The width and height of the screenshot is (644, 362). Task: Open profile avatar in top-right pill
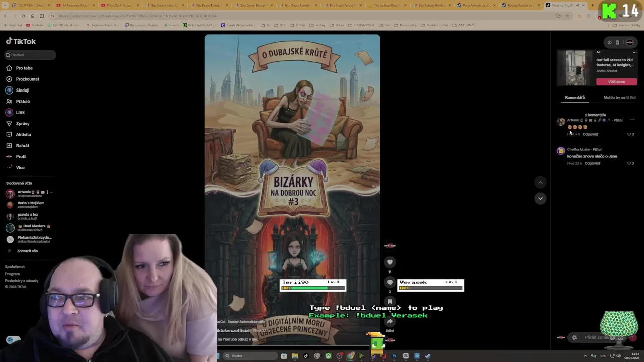coord(629,42)
